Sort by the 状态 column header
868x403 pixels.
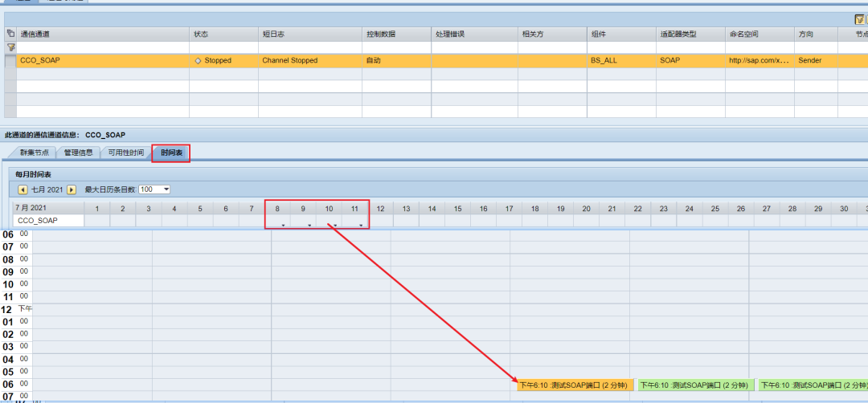pyautogui.click(x=223, y=35)
